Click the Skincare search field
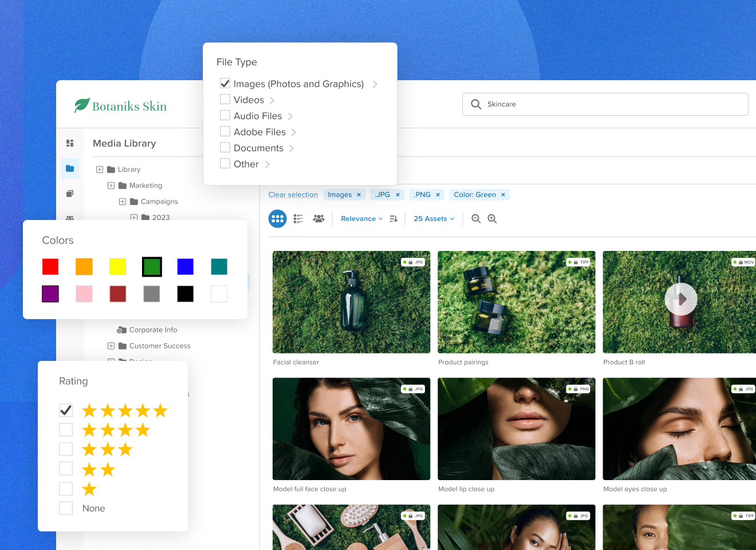The image size is (756, 550). 605,104
